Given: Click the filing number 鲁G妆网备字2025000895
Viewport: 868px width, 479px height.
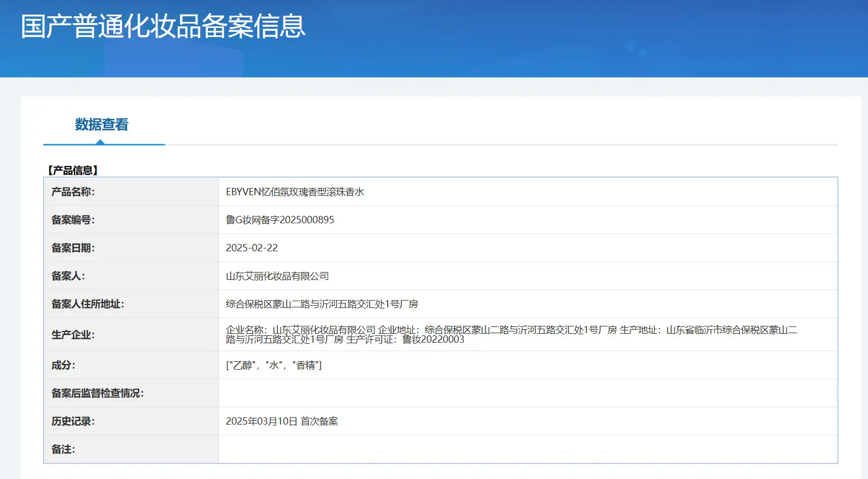Looking at the screenshot, I should coord(280,220).
